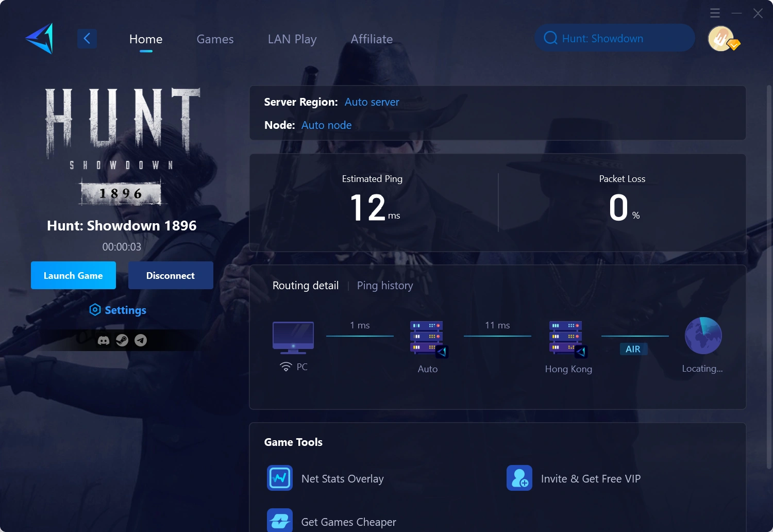Click the AIR badge on the route

(633, 349)
